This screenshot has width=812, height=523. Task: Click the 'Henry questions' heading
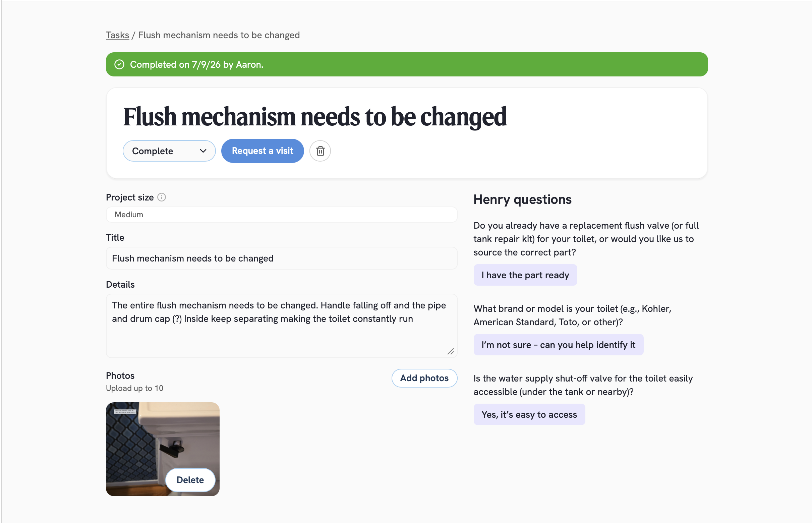pyautogui.click(x=522, y=199)
